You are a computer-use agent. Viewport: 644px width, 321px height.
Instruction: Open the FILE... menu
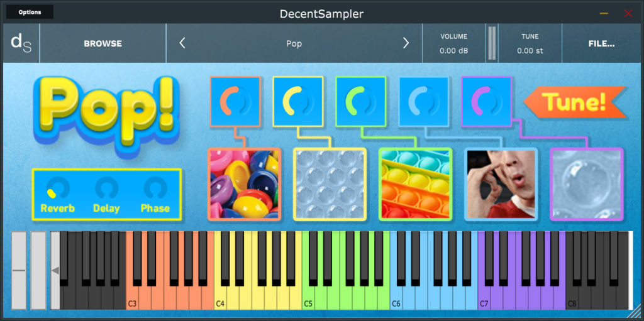(x=601, y=43)
